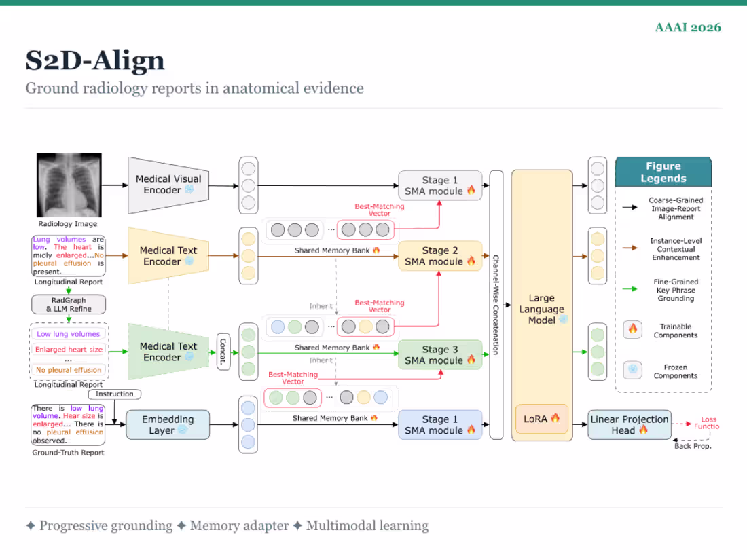Image resolution: width=747 pixels, height=560 pixels.
Task: Click the green arrow icon in Figure Legends
Action: (630, 289)
